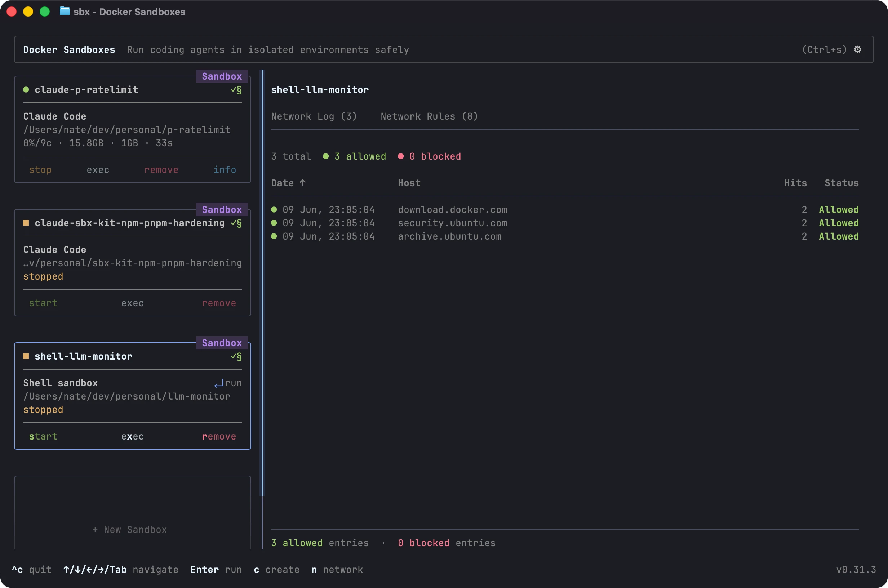Click archive.ubuntu.com host entry
888x588 pixels.
point(450,236)
